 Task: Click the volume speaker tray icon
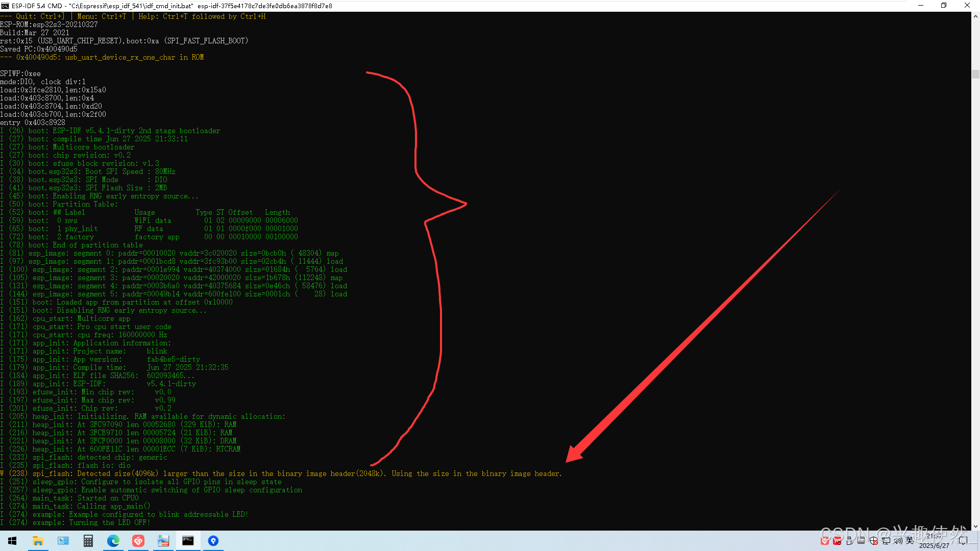point(898,541)
